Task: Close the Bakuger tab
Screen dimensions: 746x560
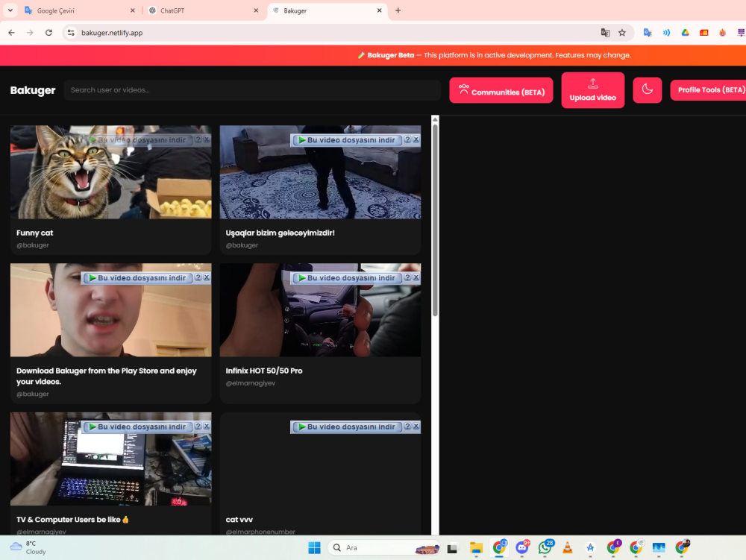Action: [x=379, y=10]
